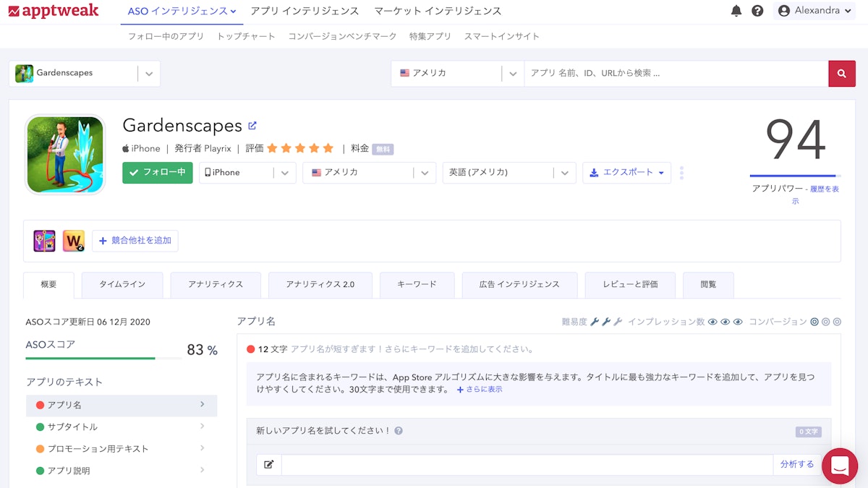Click the vertical dots menu next to export
The image size is (868, 488).
click(x=681, y=173)
